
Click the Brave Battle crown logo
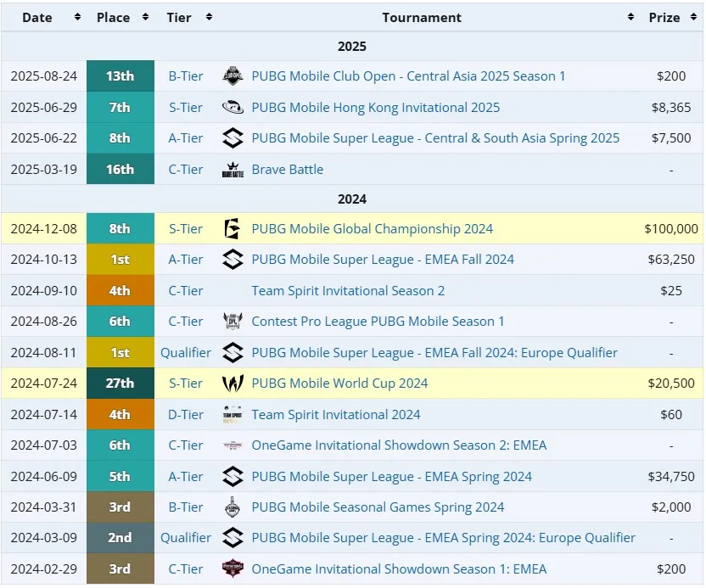coord(233,170)
